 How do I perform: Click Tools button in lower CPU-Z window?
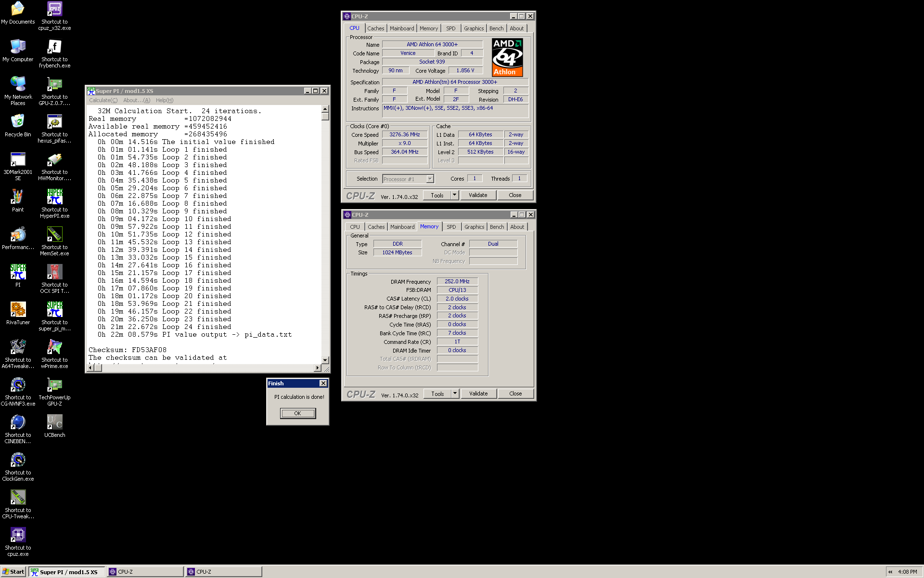pos(437,394)
